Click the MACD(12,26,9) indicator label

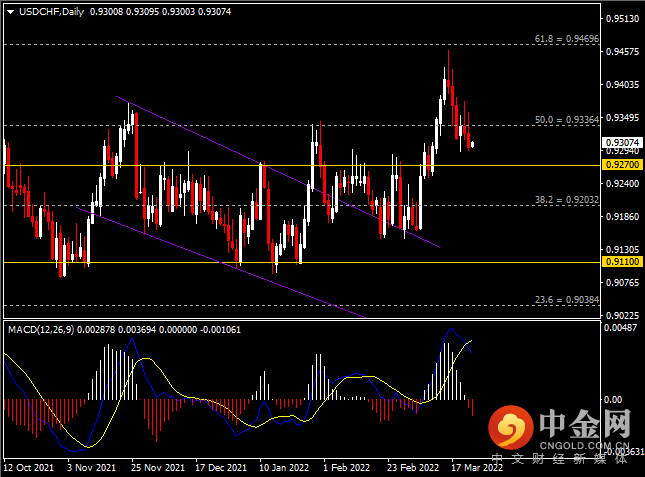41,330
